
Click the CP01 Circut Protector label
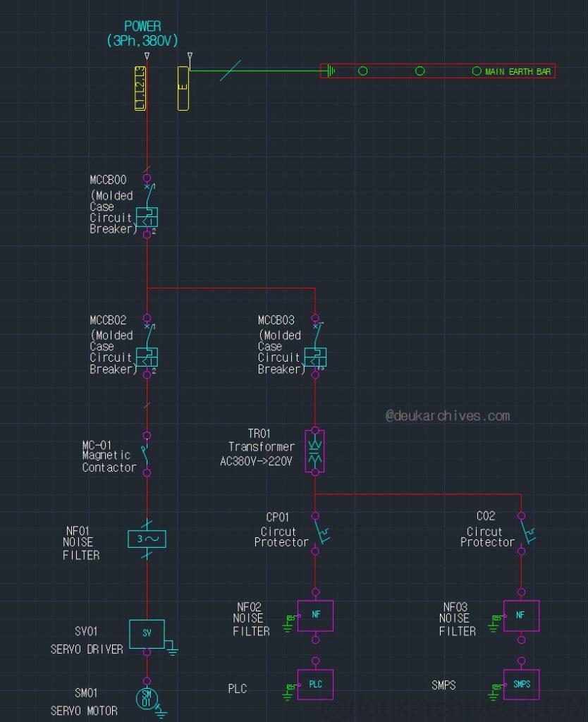tap(281, 530)
